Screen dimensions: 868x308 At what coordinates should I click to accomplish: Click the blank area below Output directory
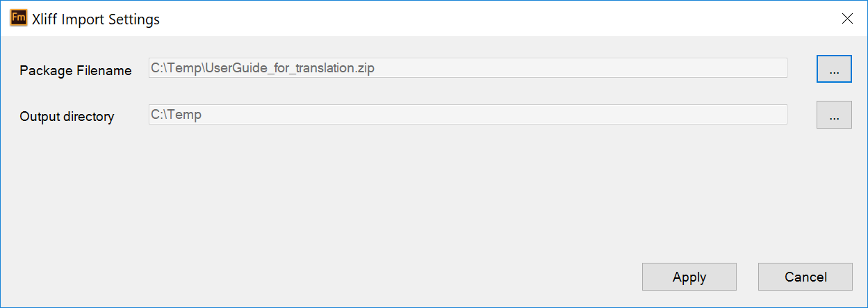(x=417, y=188)
